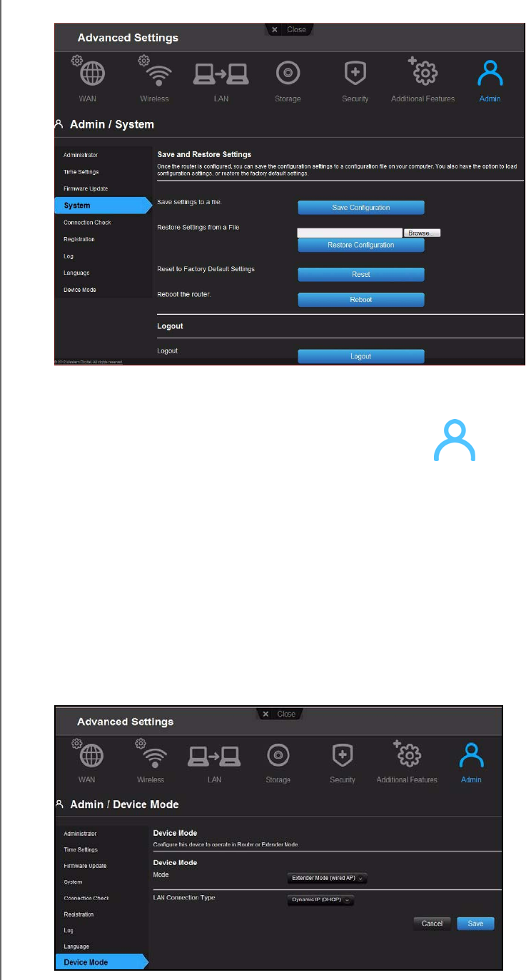Viewport: 526px width, 980px height.
Task: Open Storage icon in Admin / System window
Action: tap(288, 73)
